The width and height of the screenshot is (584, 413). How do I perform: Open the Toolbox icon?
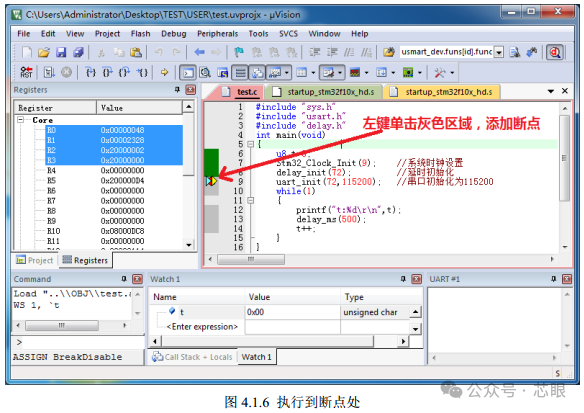click(440, 73)
